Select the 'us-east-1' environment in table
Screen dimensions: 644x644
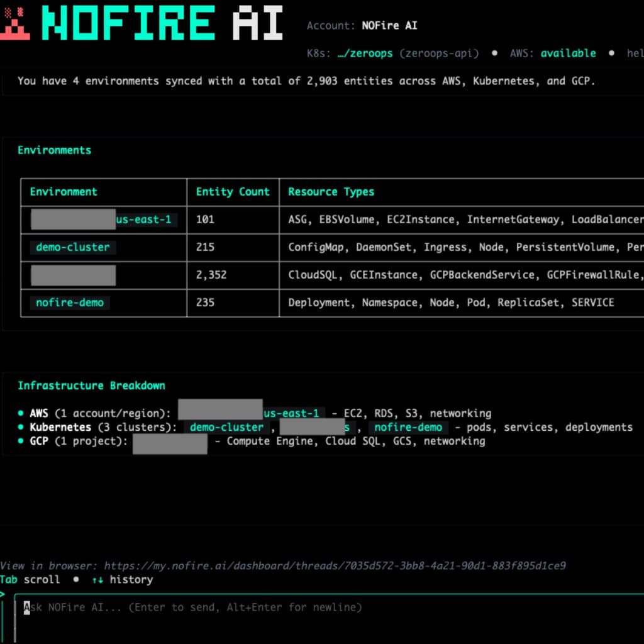click(x=144, y=219)
